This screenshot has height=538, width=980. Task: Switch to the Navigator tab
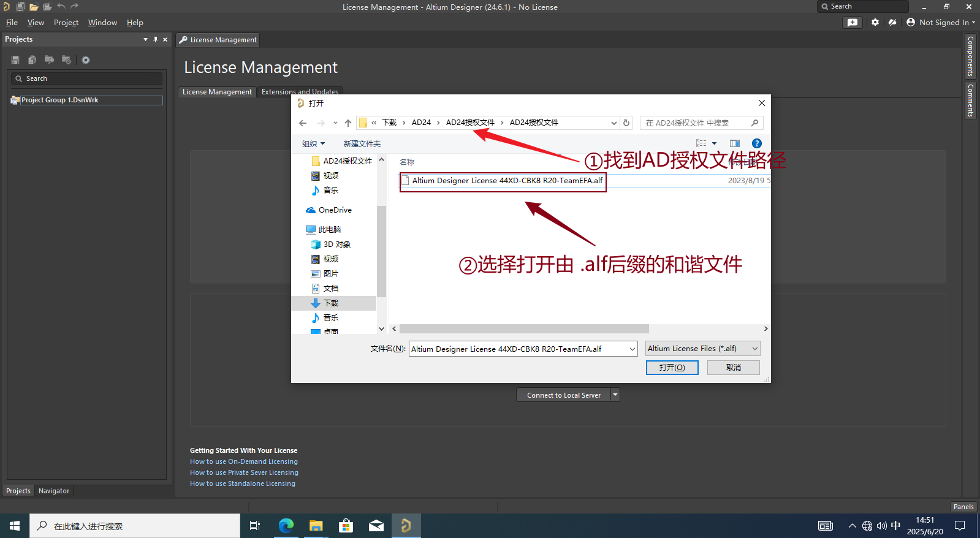click(54, 491)
